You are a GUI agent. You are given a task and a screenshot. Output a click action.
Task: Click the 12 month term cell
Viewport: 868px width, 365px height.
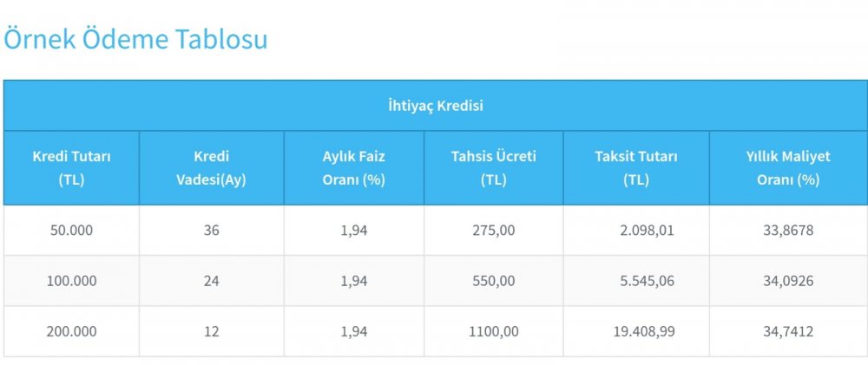tap(211, 332)
